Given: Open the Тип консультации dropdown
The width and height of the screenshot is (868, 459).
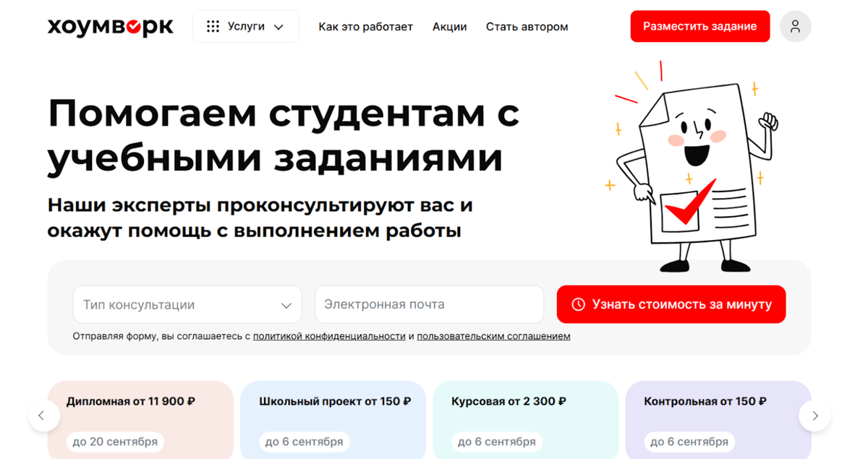Looking at the screenshot, I should [x=187, y=304].
